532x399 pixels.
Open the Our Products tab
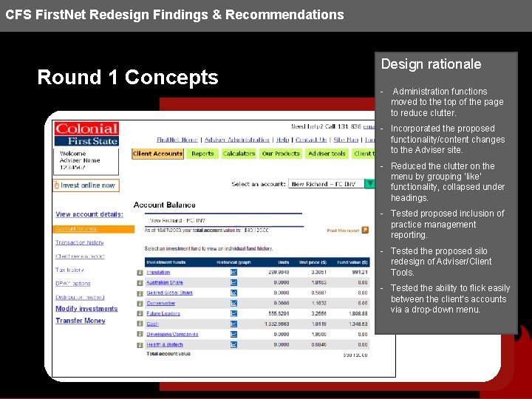(281, 154)
